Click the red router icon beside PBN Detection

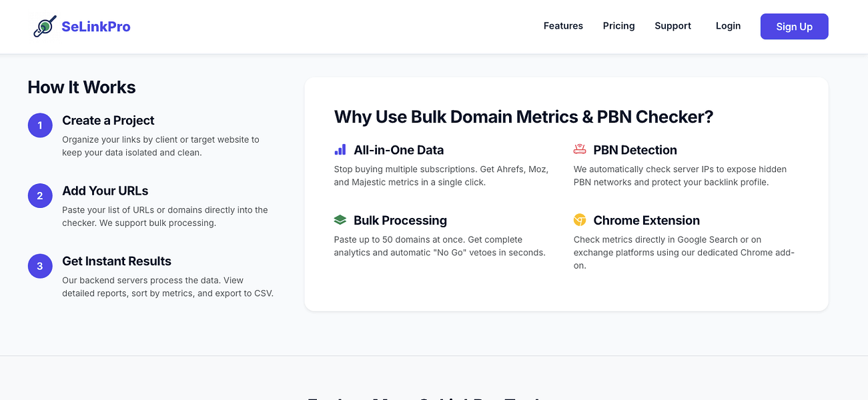point(580,149)
